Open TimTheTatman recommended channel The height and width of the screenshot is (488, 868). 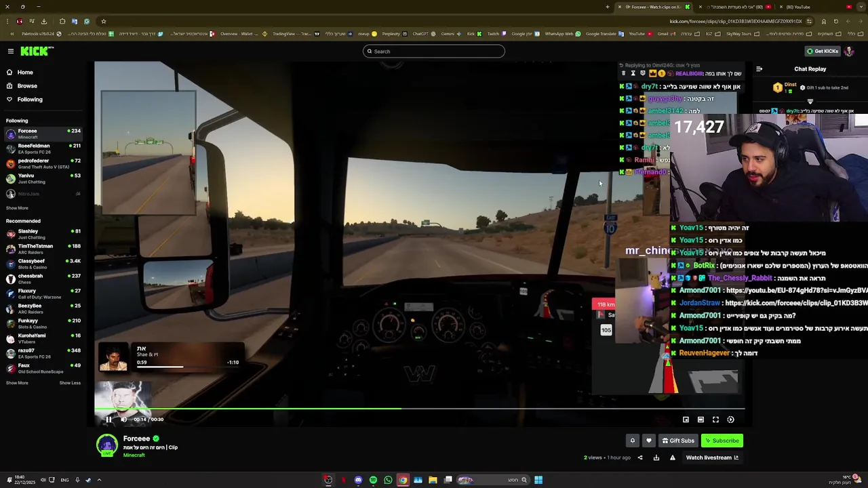coord(43,249)
